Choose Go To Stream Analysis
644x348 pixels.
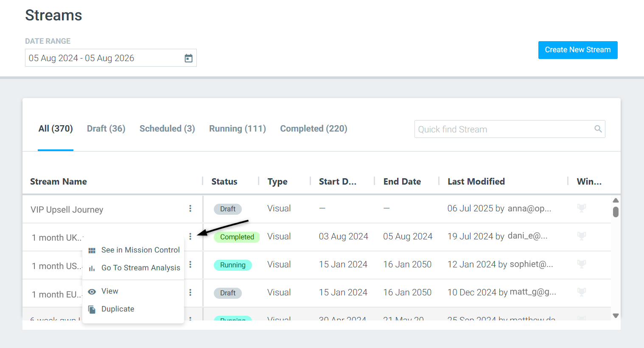(x=133, y=268)
